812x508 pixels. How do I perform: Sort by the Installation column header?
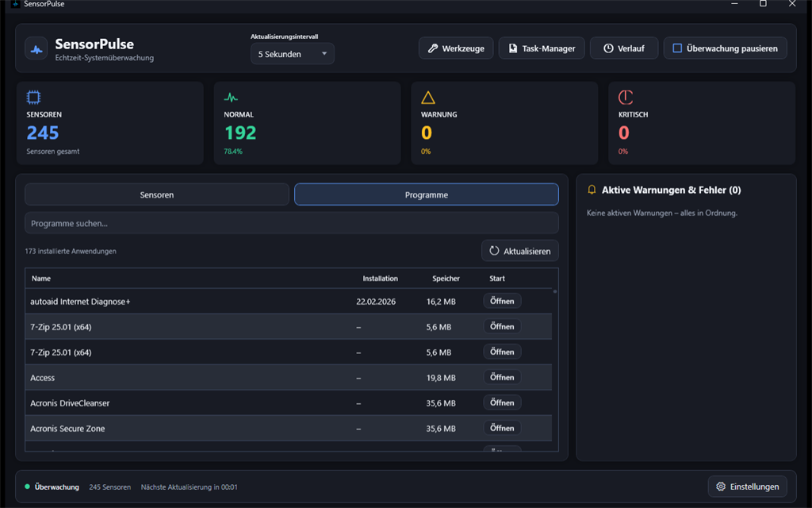tap(380, 279)
